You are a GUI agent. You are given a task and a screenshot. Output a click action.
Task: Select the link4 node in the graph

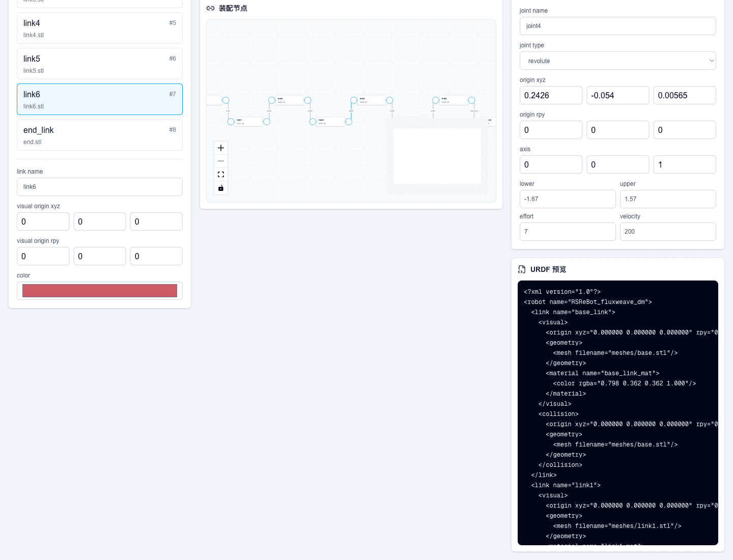point(372,100)
